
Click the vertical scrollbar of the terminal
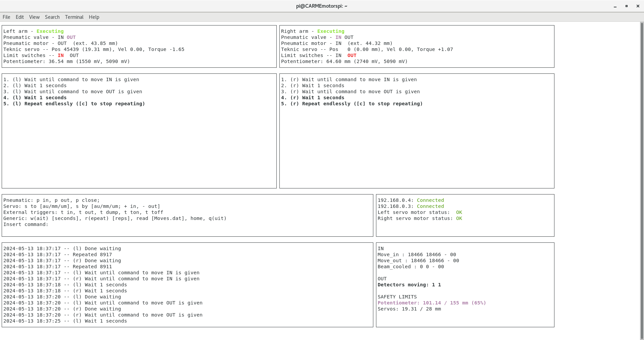tap(642, 181)
